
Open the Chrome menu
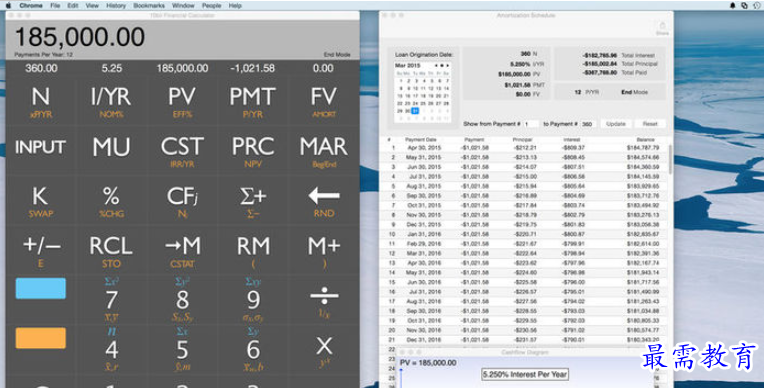pyautogui.click(x=31, y=5)
